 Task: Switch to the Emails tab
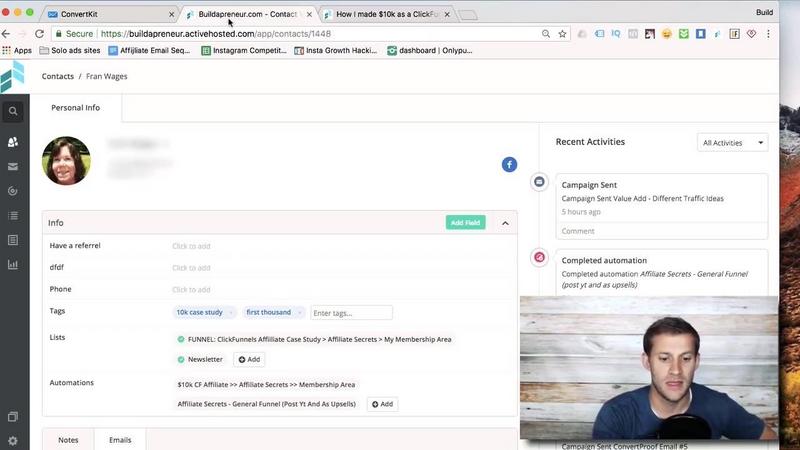pyautogui.click(x=120, y=440)
